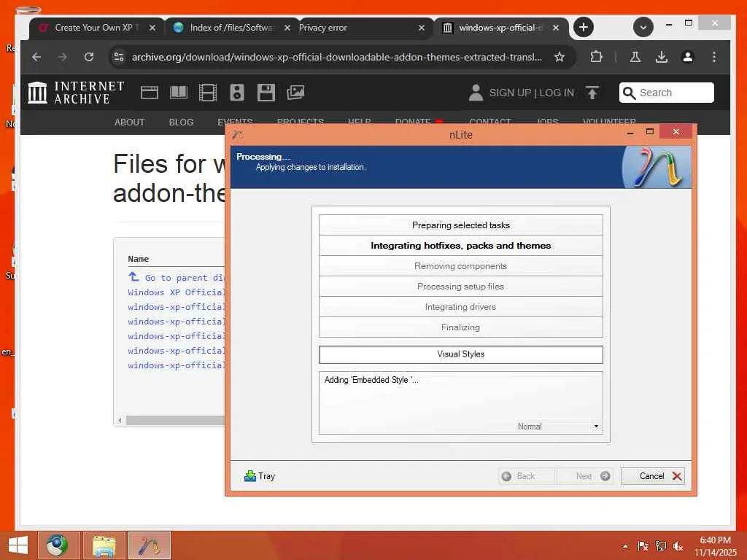
Task: Click Processing setup files step
Action: coord(461,287)
